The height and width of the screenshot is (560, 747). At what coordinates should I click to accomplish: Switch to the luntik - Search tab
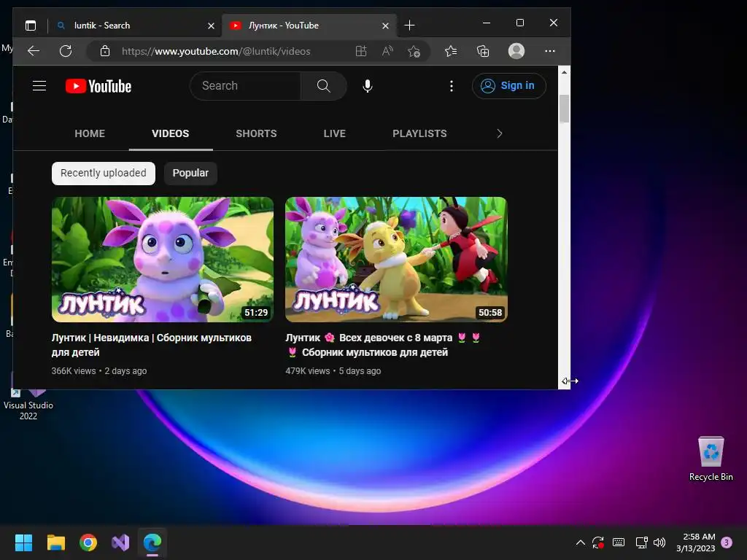pyautogui.click(x=136, y=26)
